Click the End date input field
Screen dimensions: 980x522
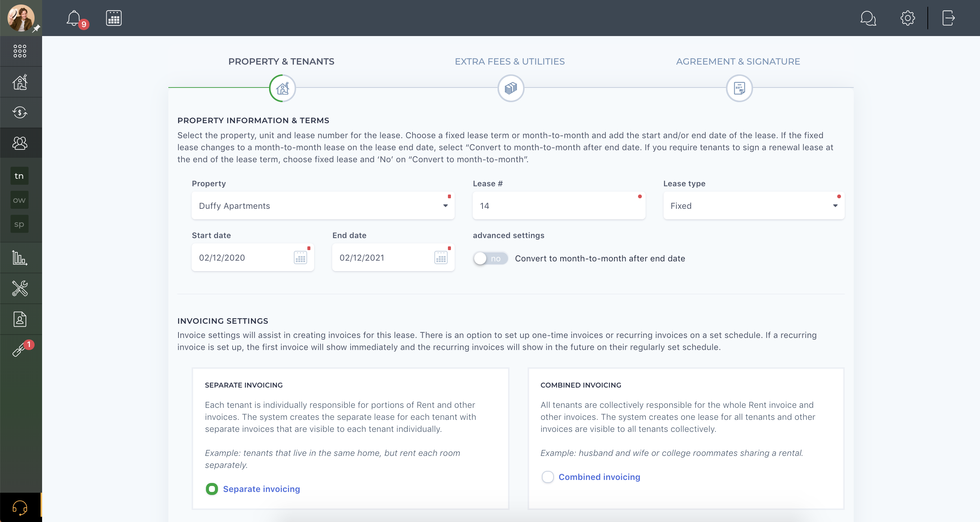click(x=393, y=257)
